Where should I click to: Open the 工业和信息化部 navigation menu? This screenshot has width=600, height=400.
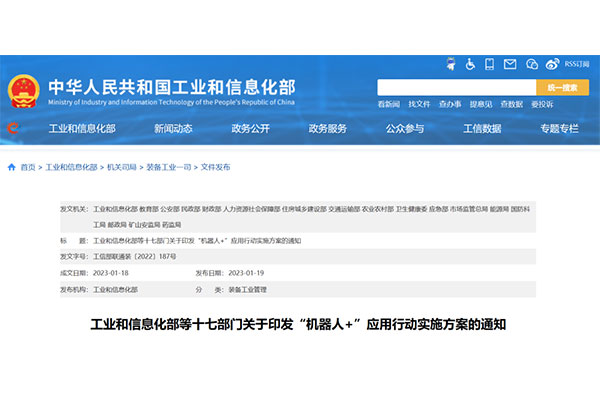click(82, 129)
